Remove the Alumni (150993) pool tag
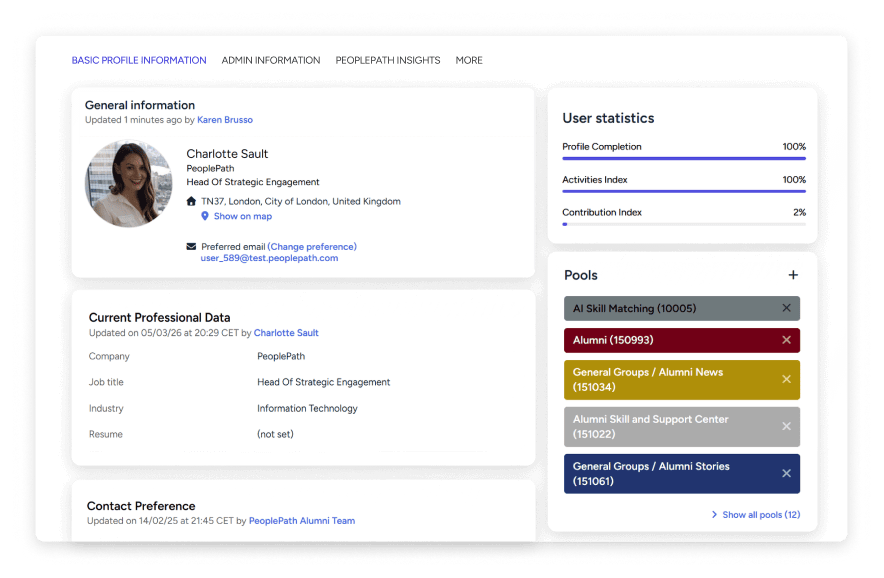Viewport: 884px width, 578px height. click(x=784, y=340)
